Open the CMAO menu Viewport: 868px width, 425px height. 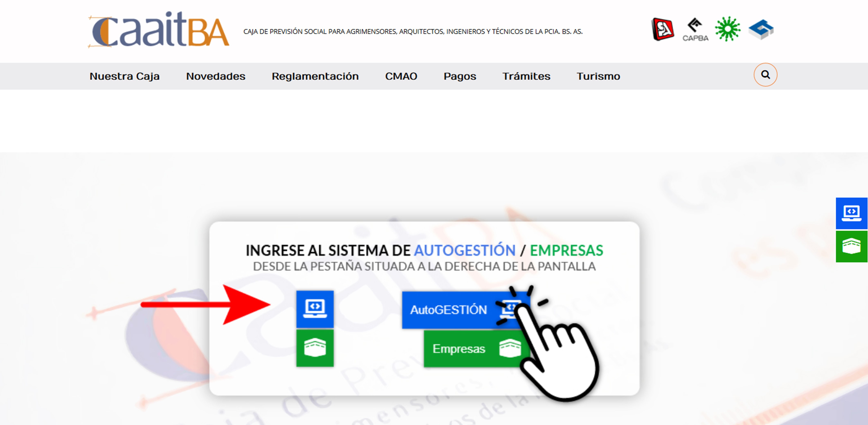(x=401, y=76)
